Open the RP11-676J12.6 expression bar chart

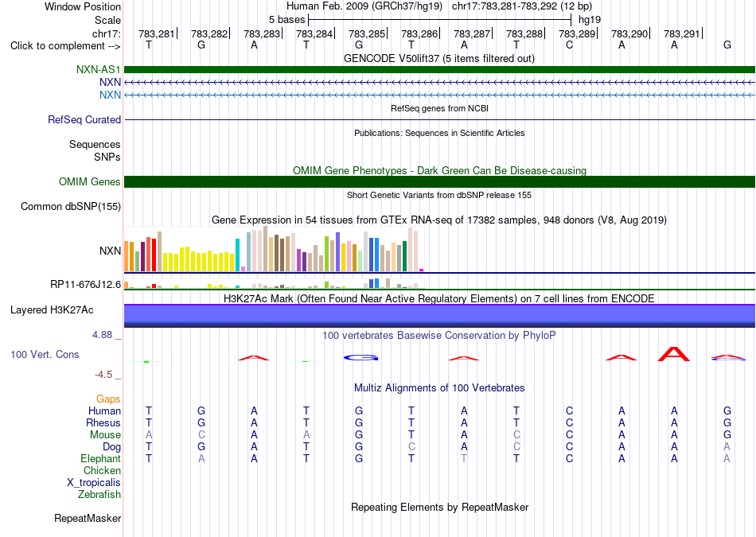point(274,283)
